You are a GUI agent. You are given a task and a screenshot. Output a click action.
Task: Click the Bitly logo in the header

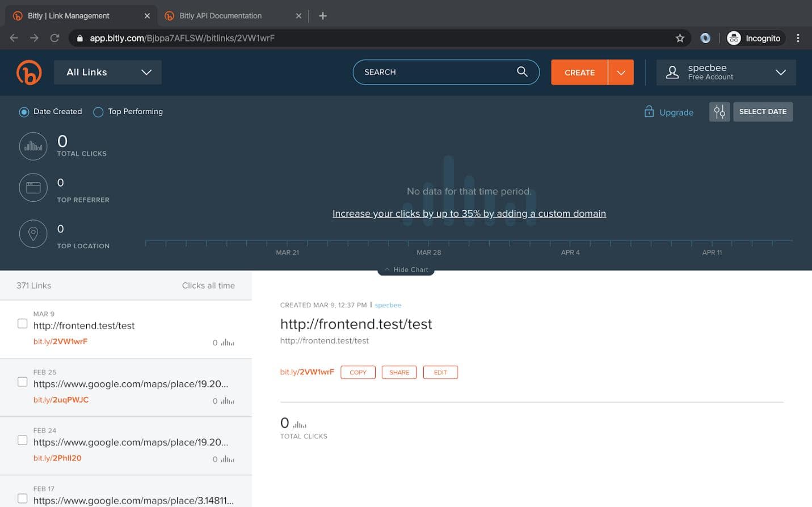29,73
